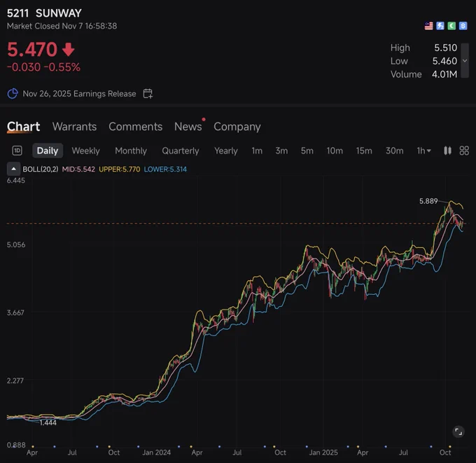Select the Weekly timeframe
This screenshot has width=476, height=463.
click(x=85, y=151)
